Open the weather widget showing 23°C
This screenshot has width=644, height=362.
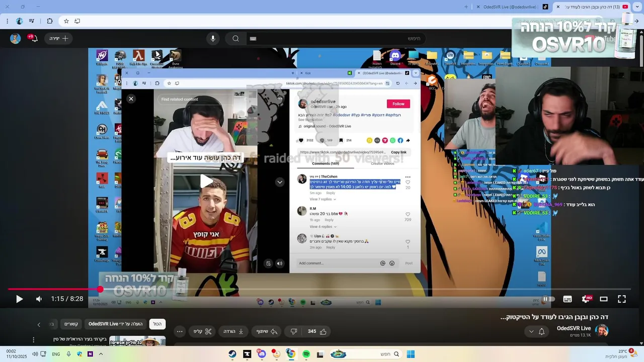[x=620, y=354]
